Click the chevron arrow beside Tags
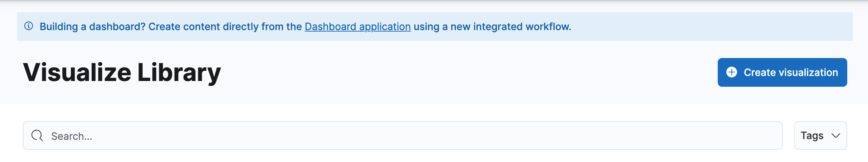The image size is (868, 162). tap(835, 135)
